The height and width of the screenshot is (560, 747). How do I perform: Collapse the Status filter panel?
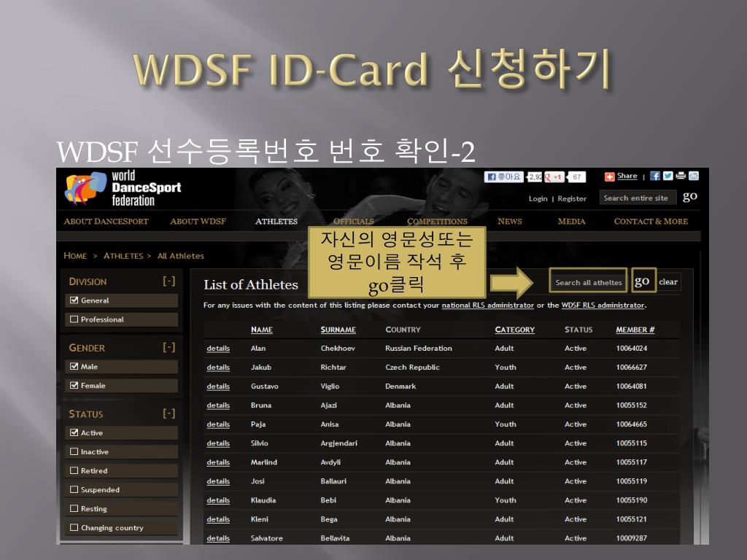169,413
